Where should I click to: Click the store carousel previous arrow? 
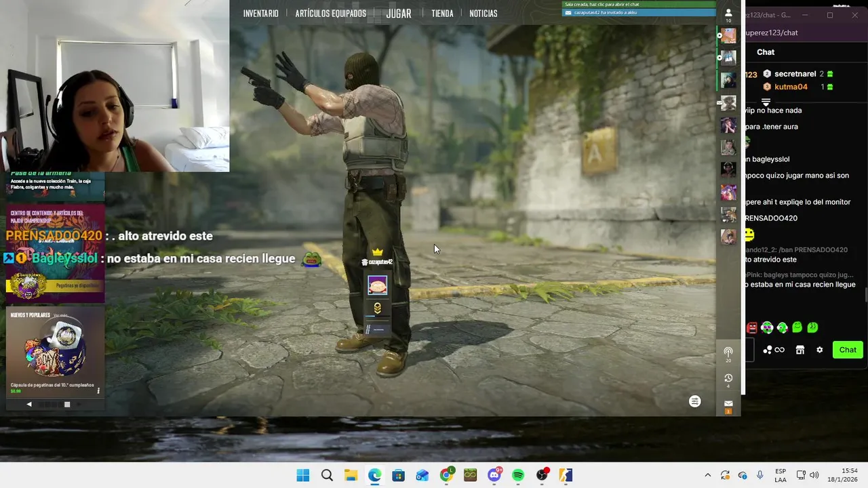[28, 404]
